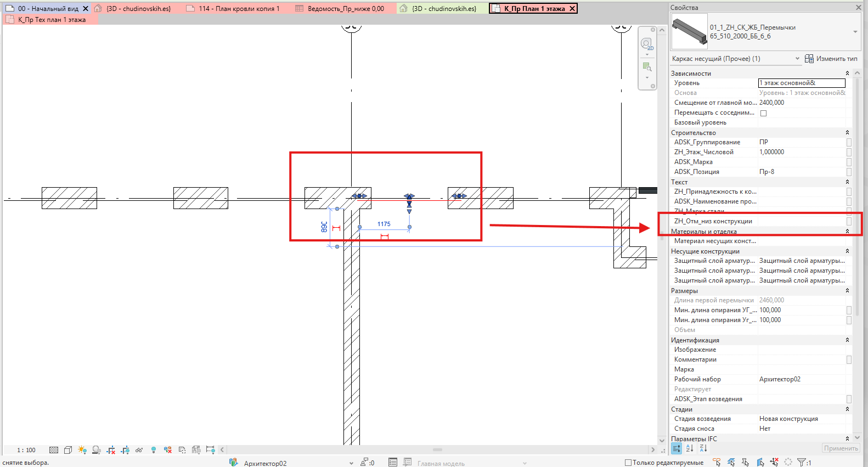Enable 'Только редактируемые' checkbox
The image size is (868, 467).
(629, 463)
